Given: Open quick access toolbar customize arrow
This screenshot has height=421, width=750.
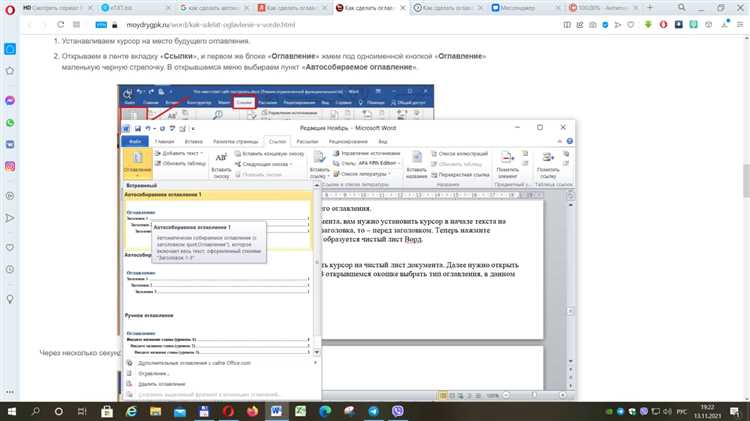Looking at the screenshot, I should (193, 128).
